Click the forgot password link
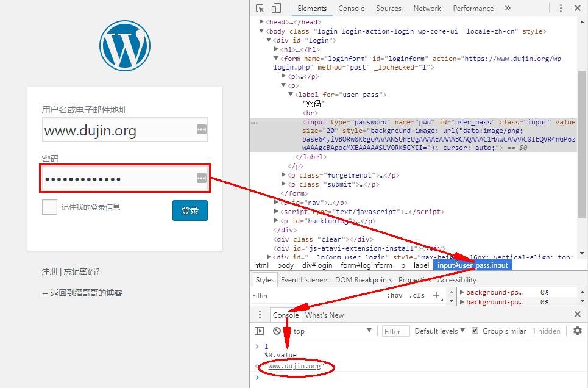The image size is (588, 388). (82, 271)
